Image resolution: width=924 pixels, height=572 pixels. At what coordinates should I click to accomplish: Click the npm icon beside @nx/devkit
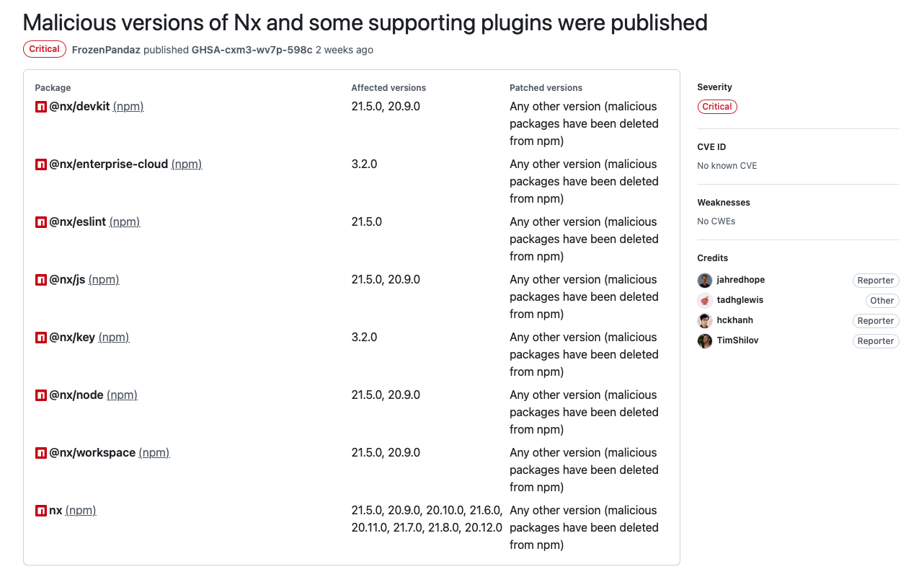pos(41,107)
